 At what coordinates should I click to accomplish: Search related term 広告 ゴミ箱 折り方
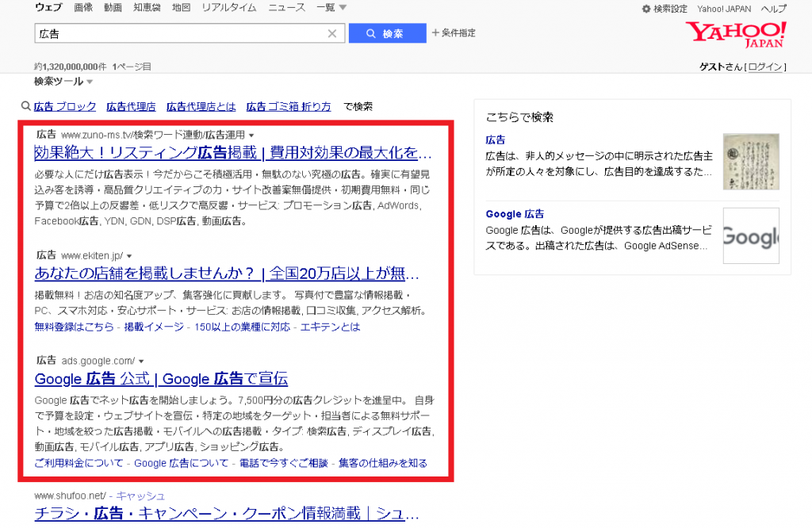[x=289, y=107]
